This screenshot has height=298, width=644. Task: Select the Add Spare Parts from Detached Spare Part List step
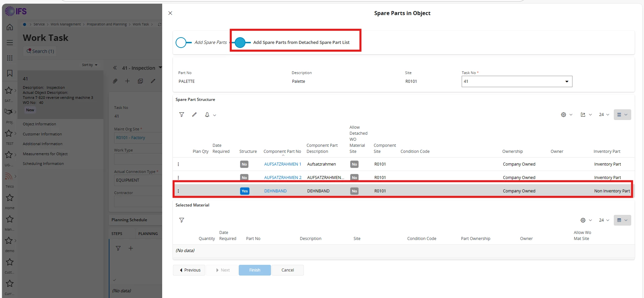(240, 43)
